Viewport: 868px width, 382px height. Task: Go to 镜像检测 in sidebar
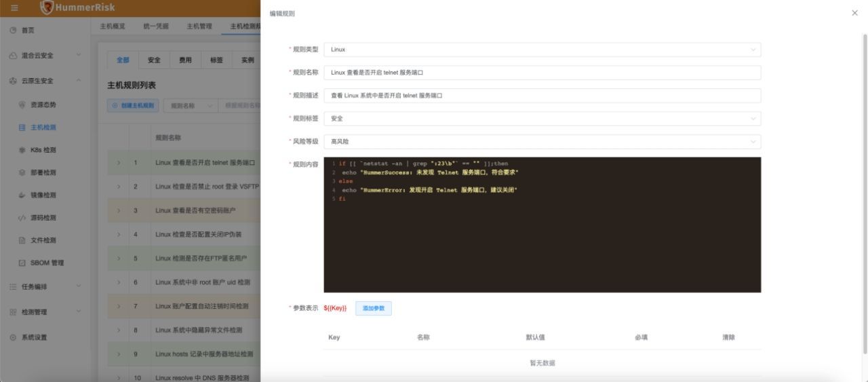pyautogui.click(x=42, y=195)
